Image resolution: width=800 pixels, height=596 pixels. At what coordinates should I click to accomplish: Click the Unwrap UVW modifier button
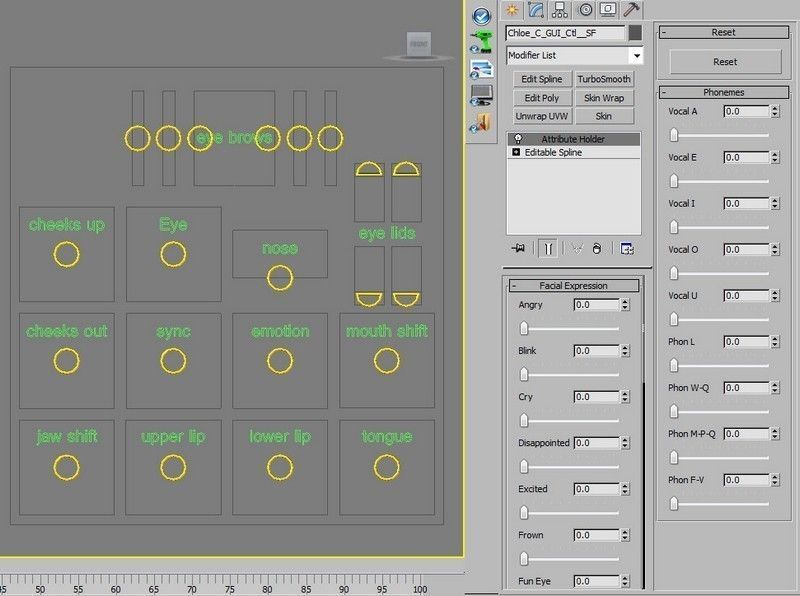pos(541,116)
